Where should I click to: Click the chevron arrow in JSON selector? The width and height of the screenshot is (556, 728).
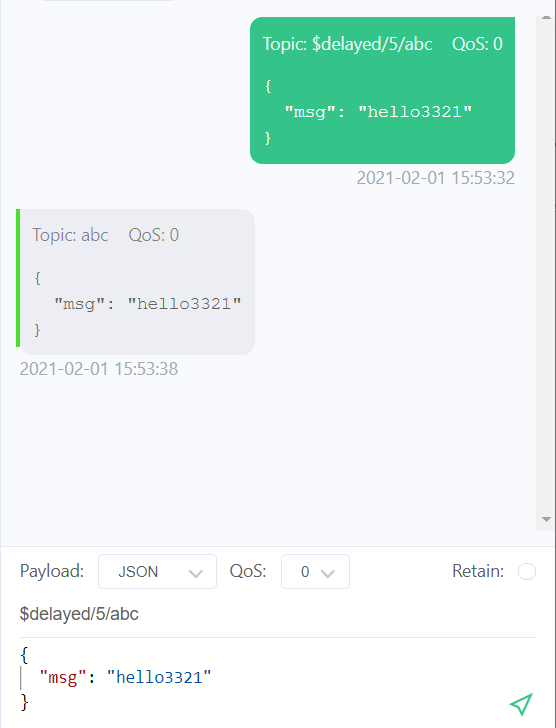point(196,573)
